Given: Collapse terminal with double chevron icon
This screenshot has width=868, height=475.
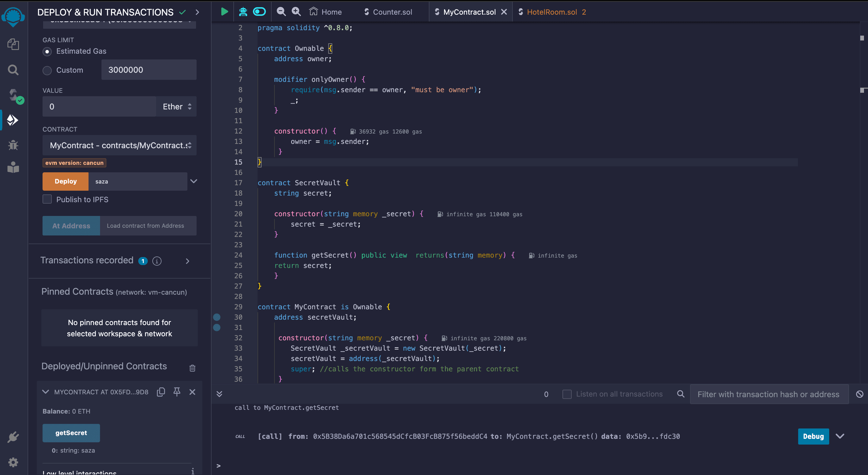Looking at the screenshot, I should [219, 394].
